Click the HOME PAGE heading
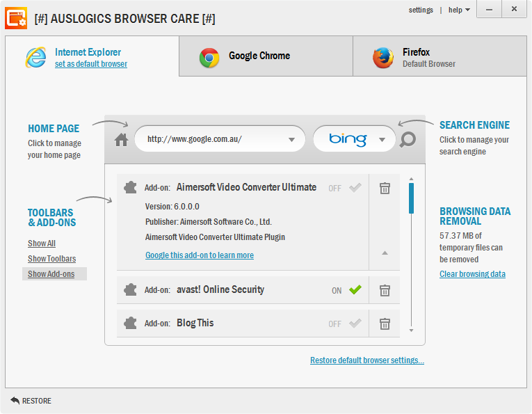The width and height of the screenshot is (532, 414). (x=54, y=128)
